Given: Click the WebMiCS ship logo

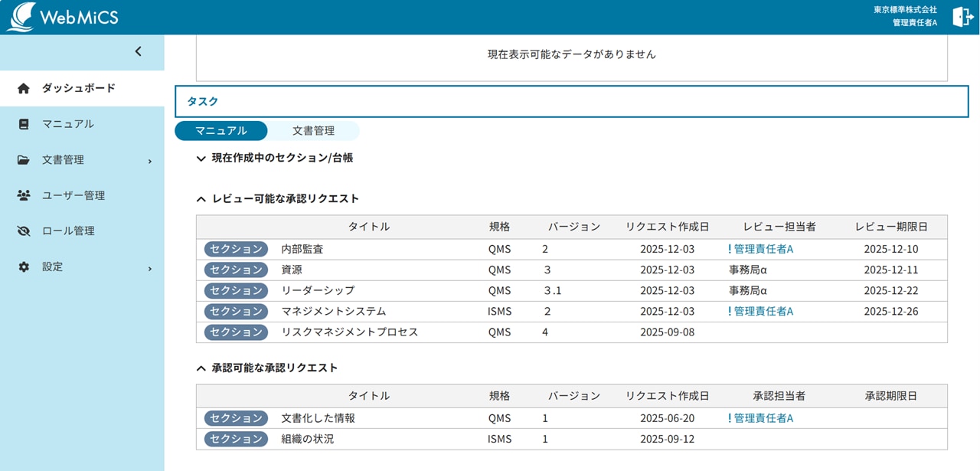Looking at the screenshot, I should click(21, 17).
